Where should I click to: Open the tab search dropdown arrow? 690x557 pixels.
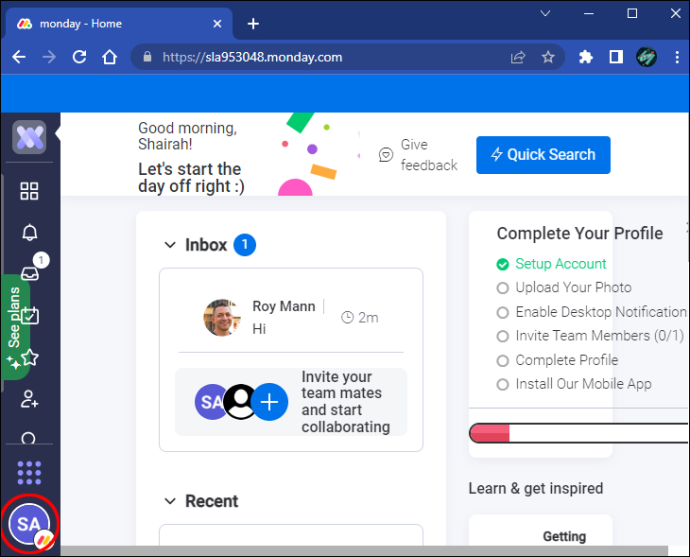point(545,13)
